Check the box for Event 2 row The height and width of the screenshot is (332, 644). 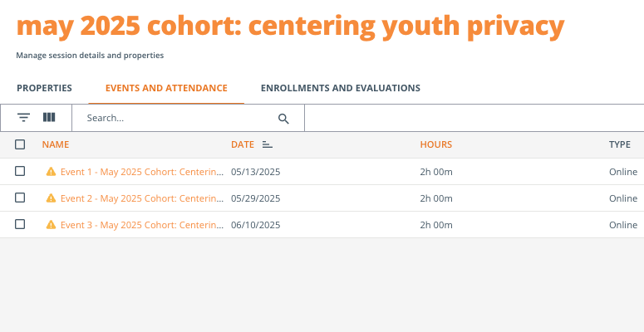click(20, 198)
